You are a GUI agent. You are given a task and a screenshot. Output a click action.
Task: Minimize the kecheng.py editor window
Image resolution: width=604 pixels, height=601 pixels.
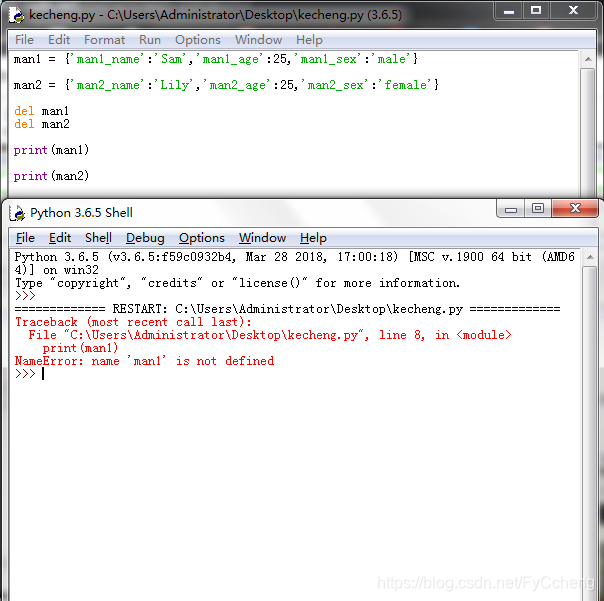click(x=508, y=10)
